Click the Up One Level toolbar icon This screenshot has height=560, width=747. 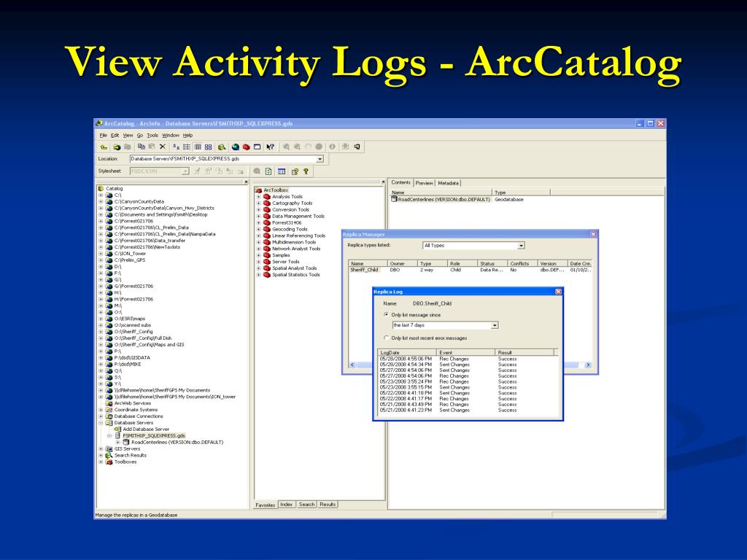coord(104,147)
